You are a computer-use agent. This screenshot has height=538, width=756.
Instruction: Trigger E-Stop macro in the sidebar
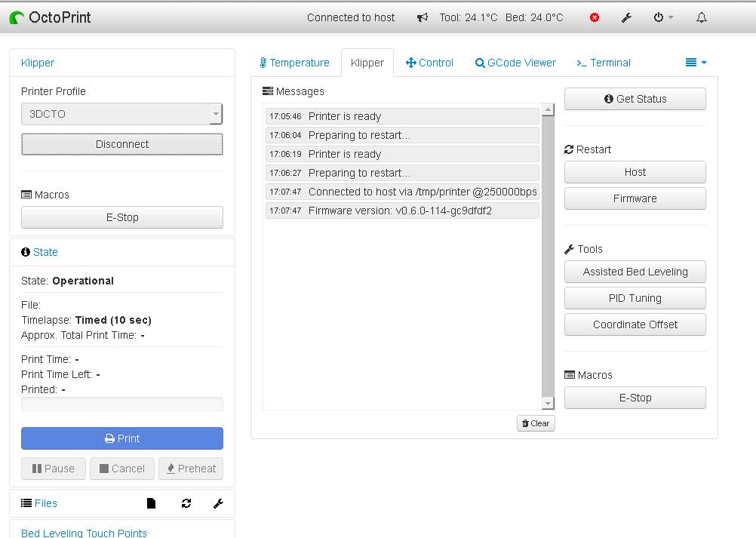[122, 217]
